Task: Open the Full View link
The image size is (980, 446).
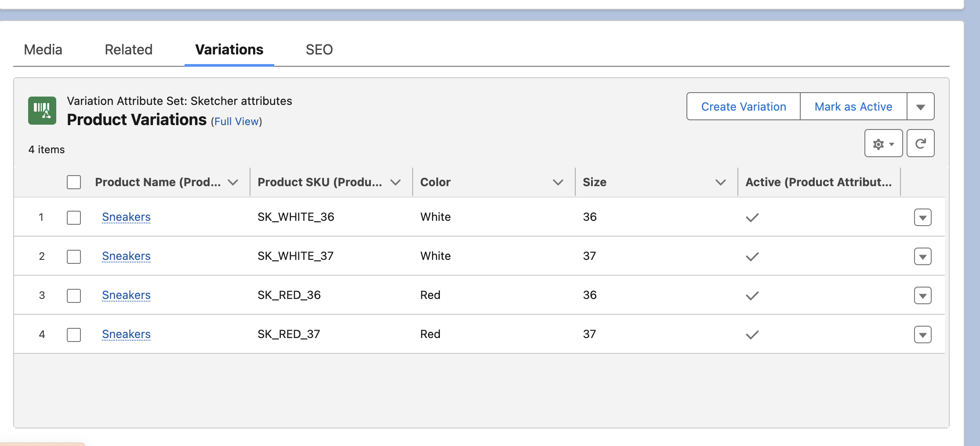Action: (x=236, y=122)
